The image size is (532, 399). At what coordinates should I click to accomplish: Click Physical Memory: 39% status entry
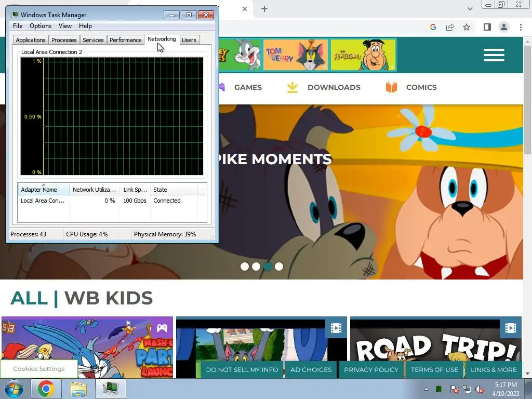[165, 234]
